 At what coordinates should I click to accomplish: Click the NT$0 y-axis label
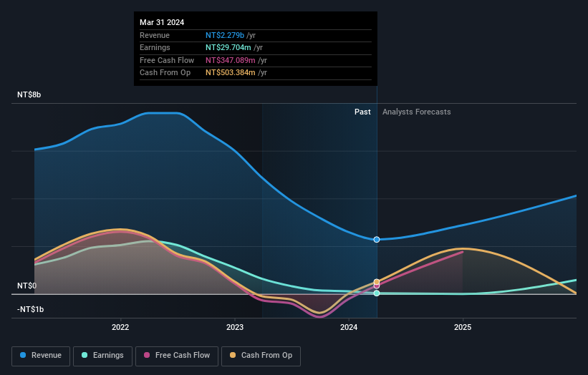[27, 286]
